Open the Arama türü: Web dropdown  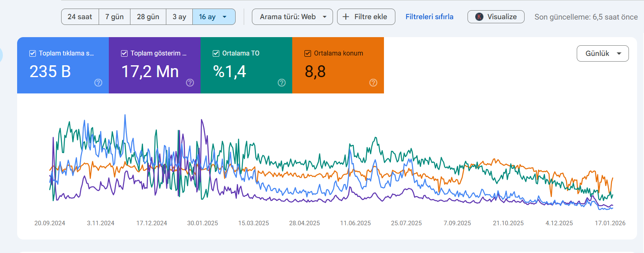[292, 17]
